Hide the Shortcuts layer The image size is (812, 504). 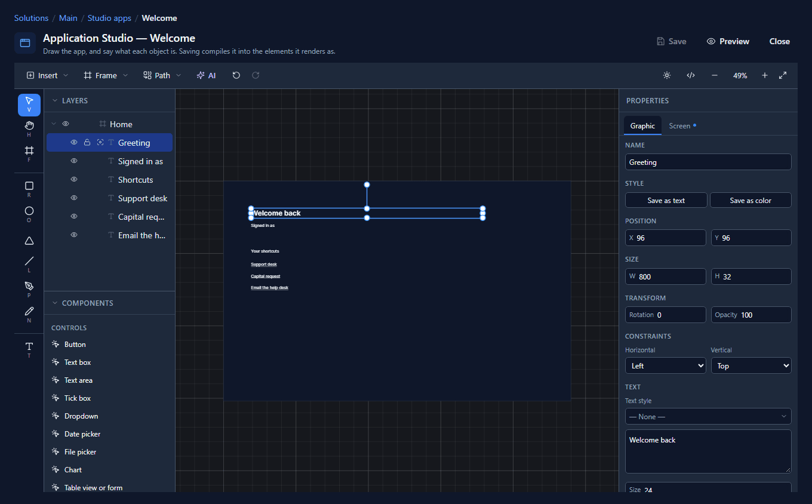pyautogui.click(x=74, y=180)
